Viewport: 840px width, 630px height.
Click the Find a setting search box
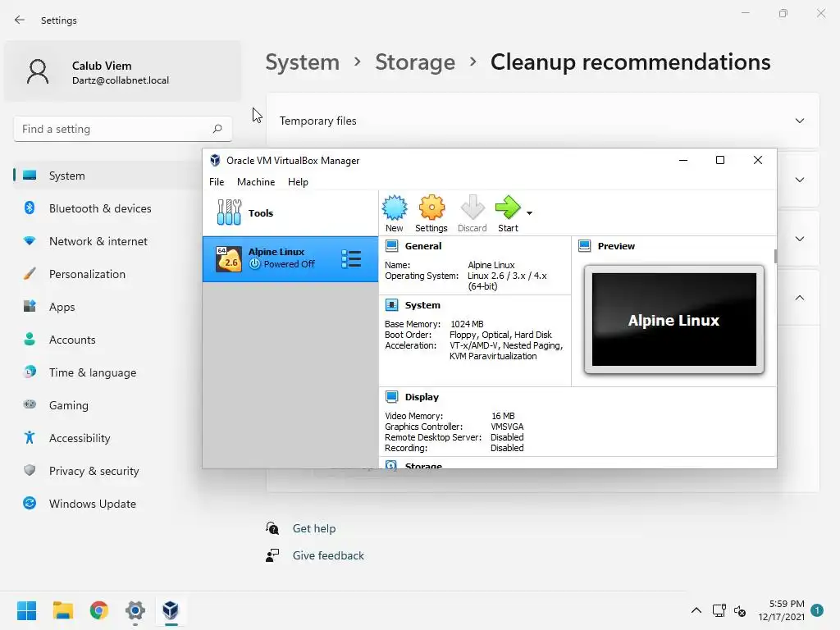pyautogui.click(x=123, y=129)
